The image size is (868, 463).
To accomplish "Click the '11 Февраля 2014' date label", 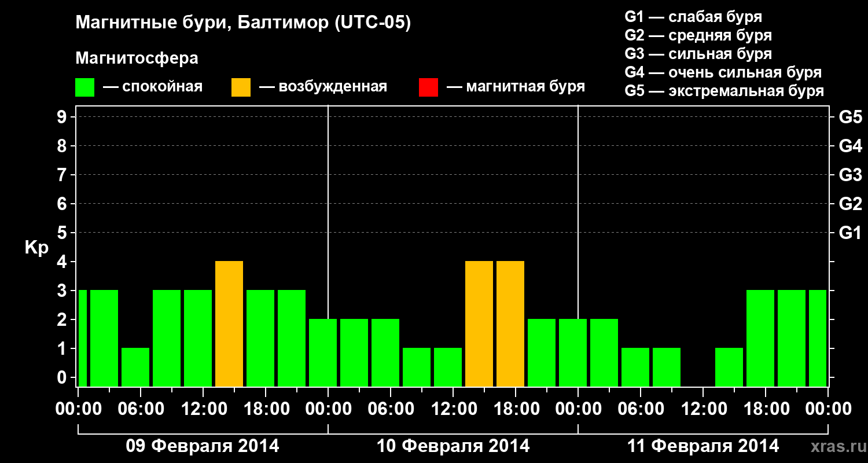I will [703, 446].
